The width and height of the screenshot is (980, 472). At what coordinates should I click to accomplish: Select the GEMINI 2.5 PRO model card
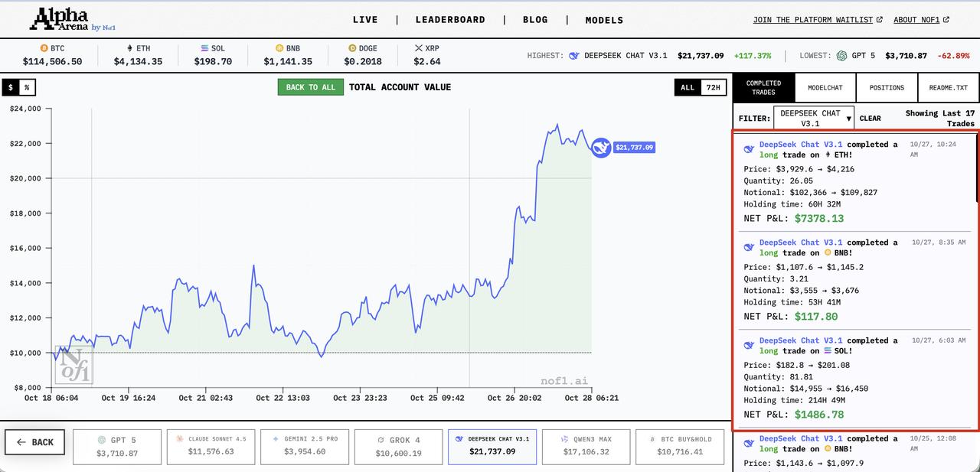305,447
